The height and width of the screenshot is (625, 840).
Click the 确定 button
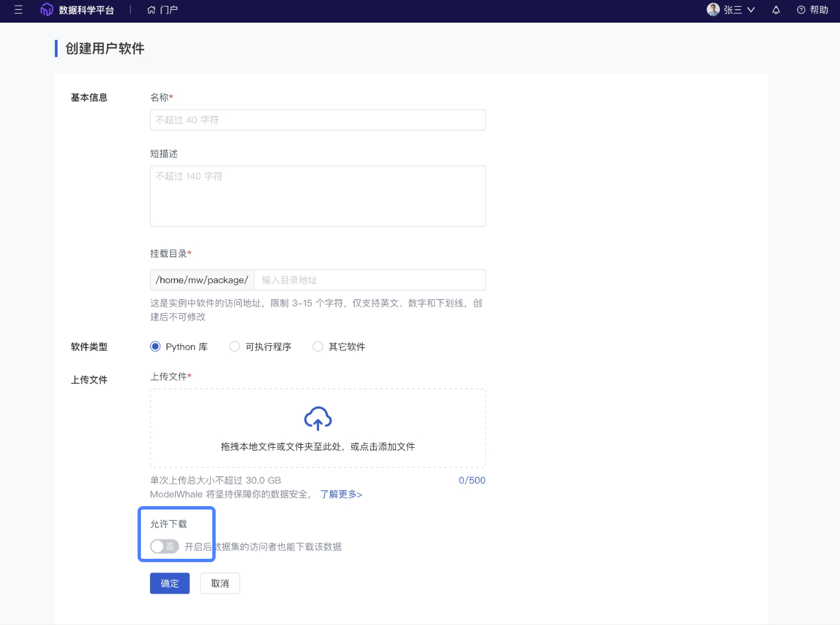click(x=170, y=584)
